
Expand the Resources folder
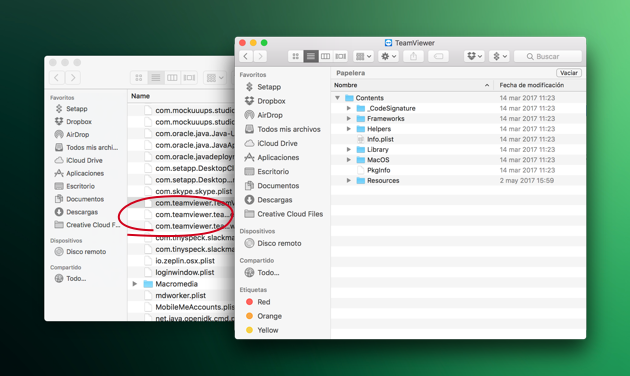(x=349, y=180)
